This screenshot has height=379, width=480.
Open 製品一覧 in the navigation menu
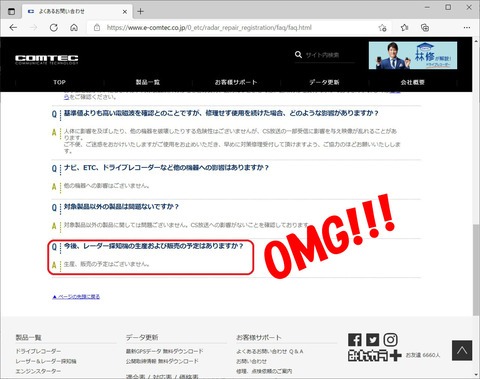click(148, 82)
